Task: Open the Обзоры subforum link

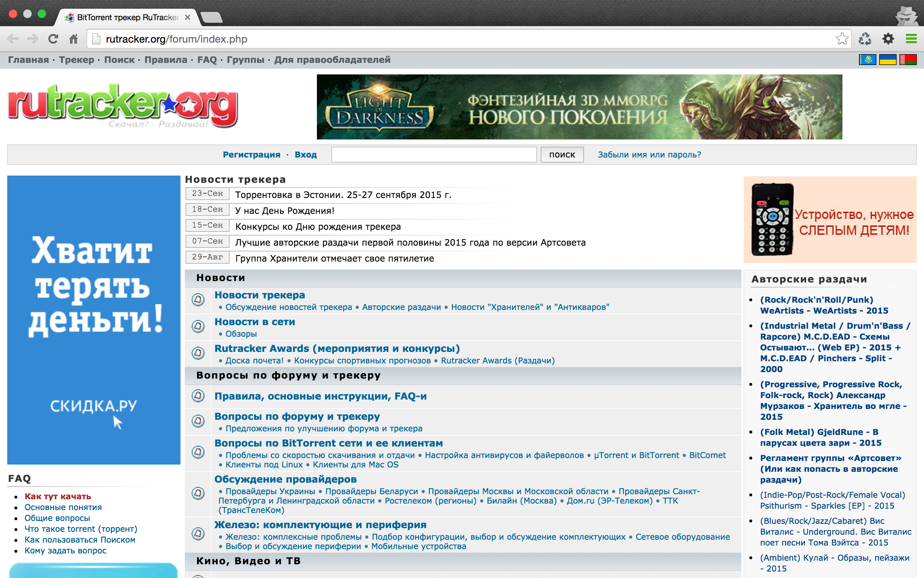Action: point(241,334)
